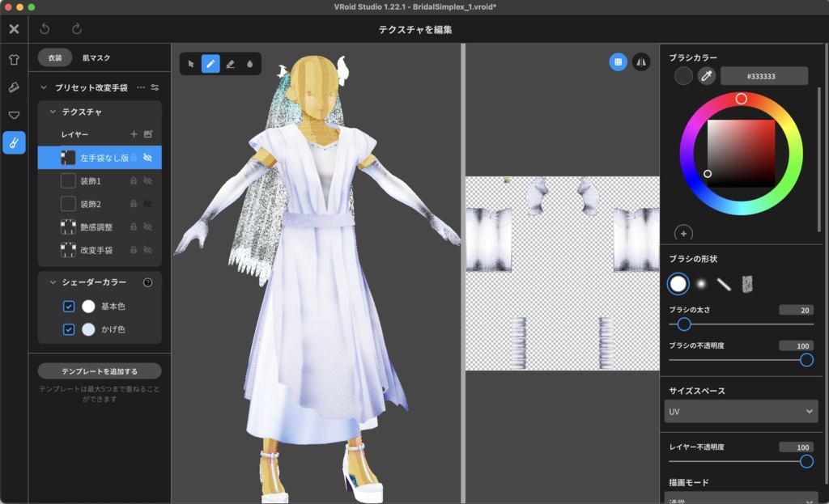Open the three-dots menu for プリセット改変手袋

[x=141, y=87]
